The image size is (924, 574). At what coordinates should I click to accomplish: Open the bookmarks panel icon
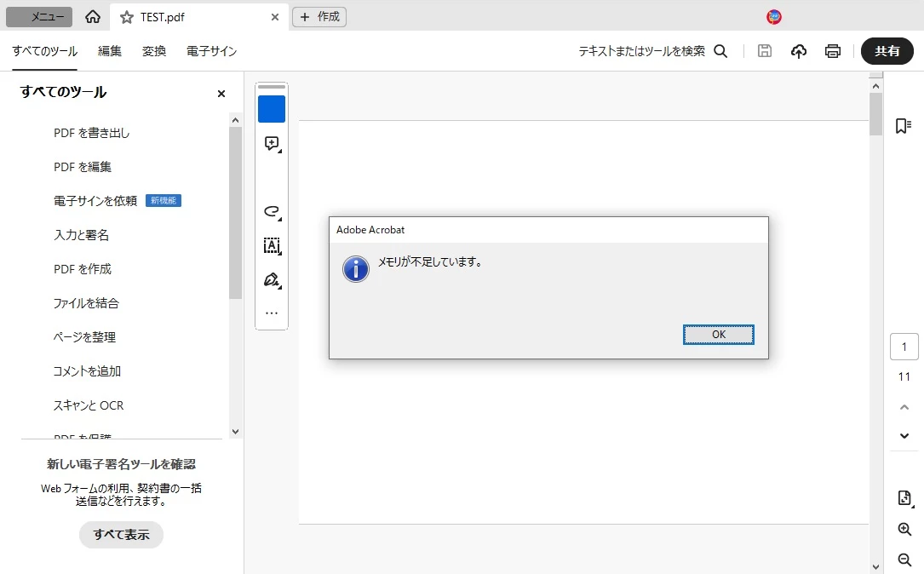tap(904, 125)
